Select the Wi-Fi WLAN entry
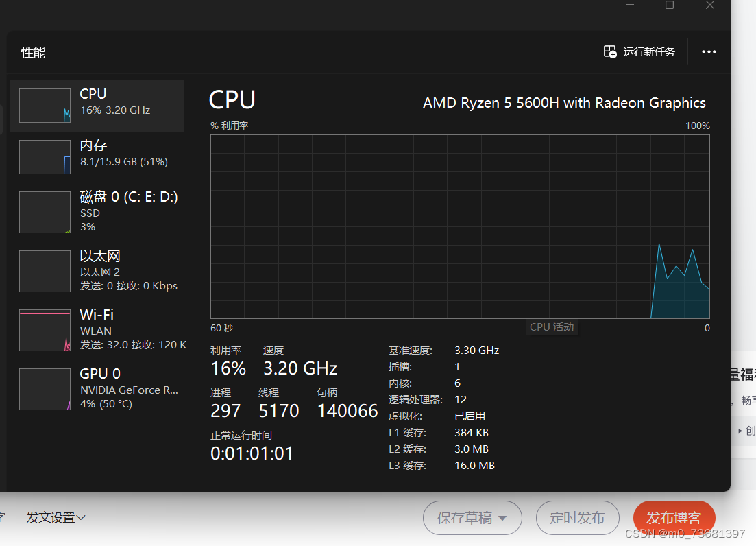The height and width of the screenshot is (546, 756). [97, 330]
